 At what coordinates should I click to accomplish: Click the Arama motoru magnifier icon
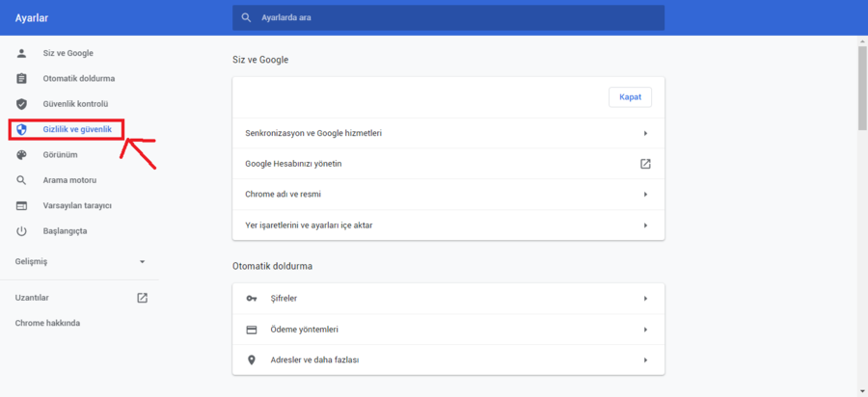21,180
